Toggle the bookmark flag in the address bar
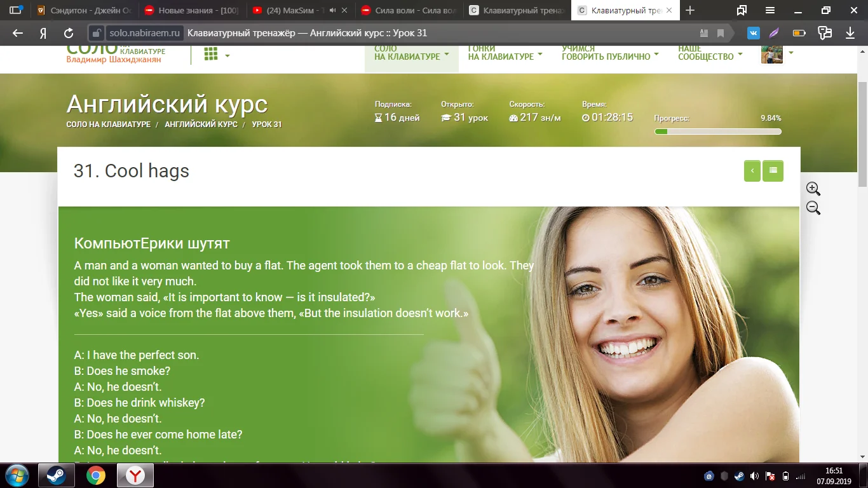Image resolution: width=868 pixels, height=488 pixels. pyautogui.click(x=721, y=32)
